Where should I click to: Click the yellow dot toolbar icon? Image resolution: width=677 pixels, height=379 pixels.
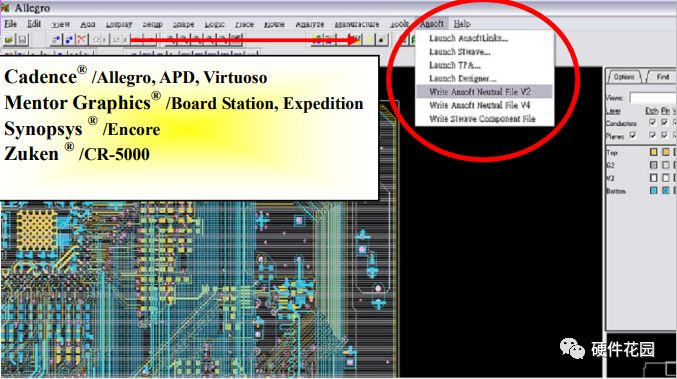370,40
